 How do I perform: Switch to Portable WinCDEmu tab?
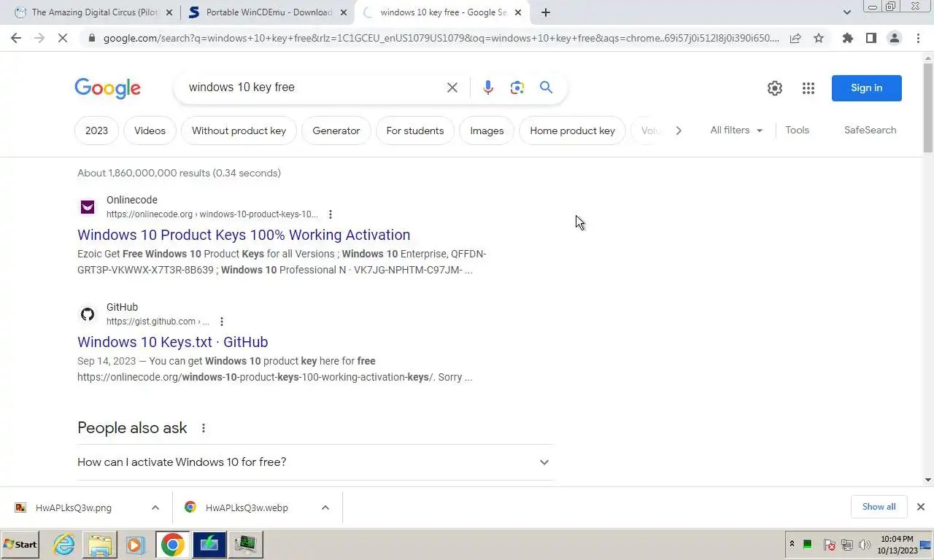pyautogui.click(x=267, y=12)
